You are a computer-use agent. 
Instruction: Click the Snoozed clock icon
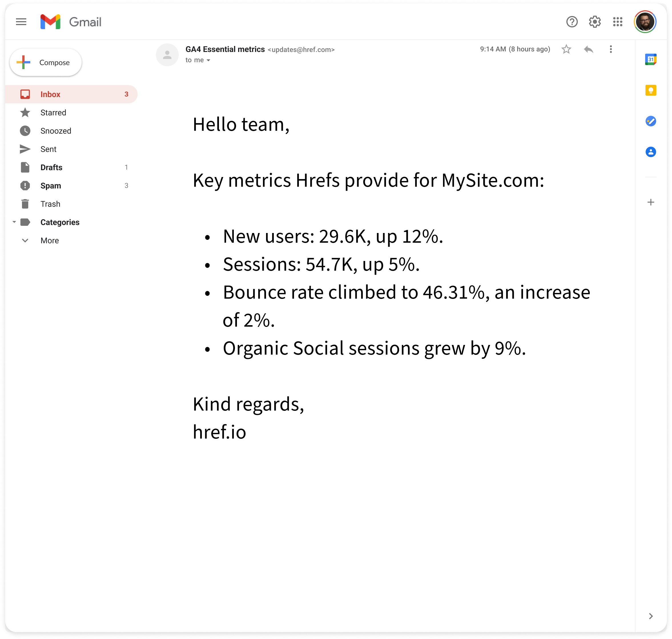point(25,131)
